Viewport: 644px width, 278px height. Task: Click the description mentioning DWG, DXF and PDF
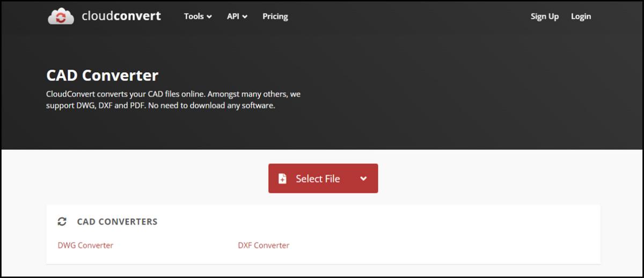173,100
